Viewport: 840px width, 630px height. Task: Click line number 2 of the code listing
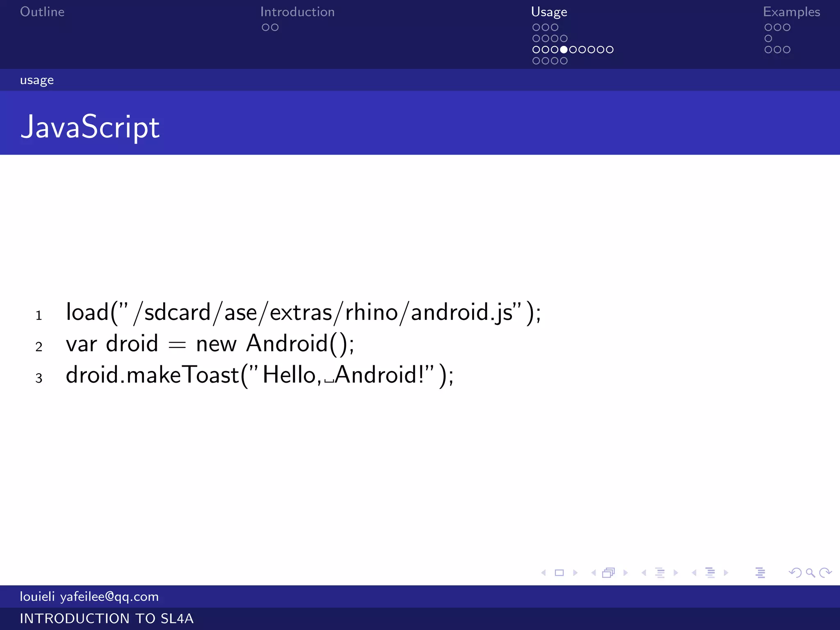coord(39,347)
